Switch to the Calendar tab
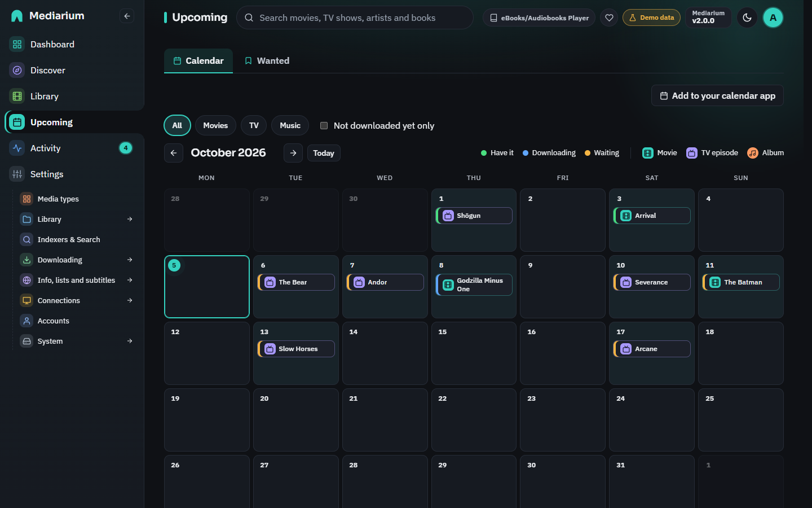 pos(198,60)
